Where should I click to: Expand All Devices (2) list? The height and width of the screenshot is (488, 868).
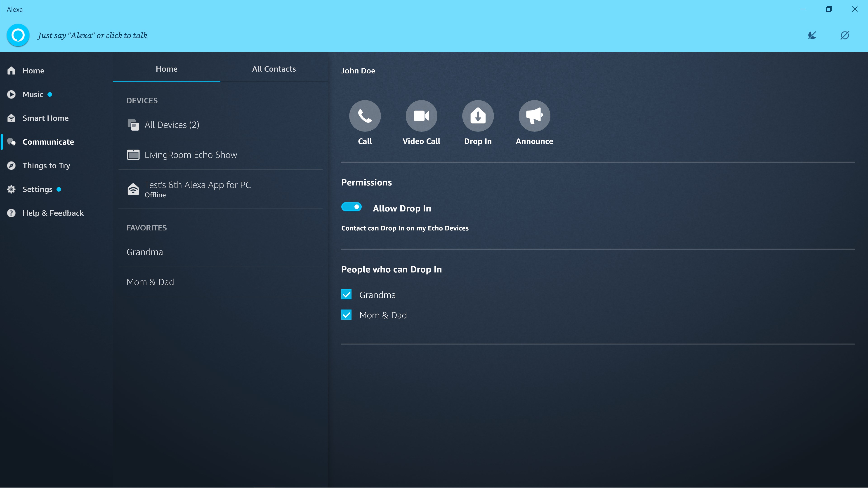pos(172,124)
